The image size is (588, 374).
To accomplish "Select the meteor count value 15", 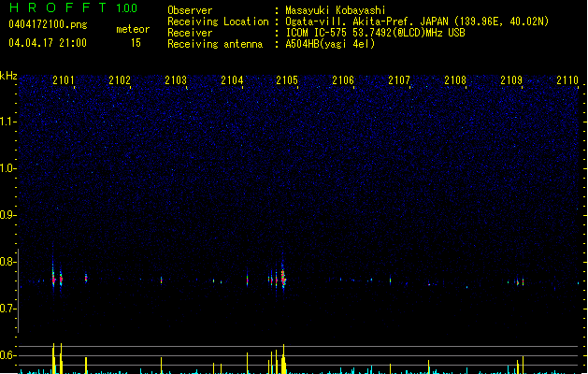I will (x=136, y=43).
